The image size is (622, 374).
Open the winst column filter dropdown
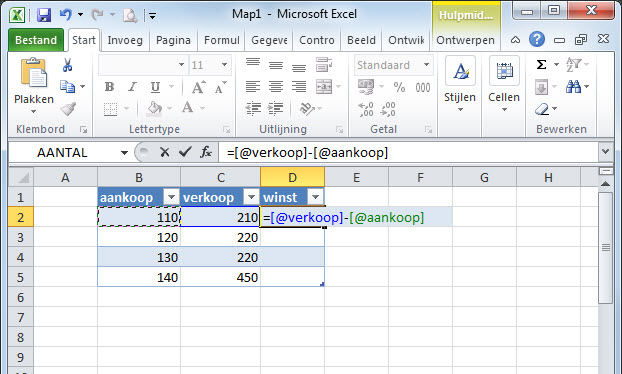pyautogui.click(x=315, y=197)
